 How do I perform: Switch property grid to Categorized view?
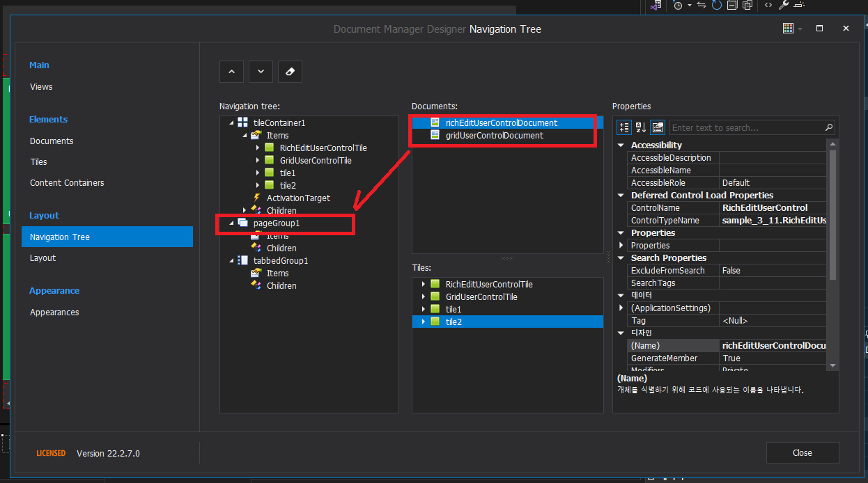click(x=624, y=127)
